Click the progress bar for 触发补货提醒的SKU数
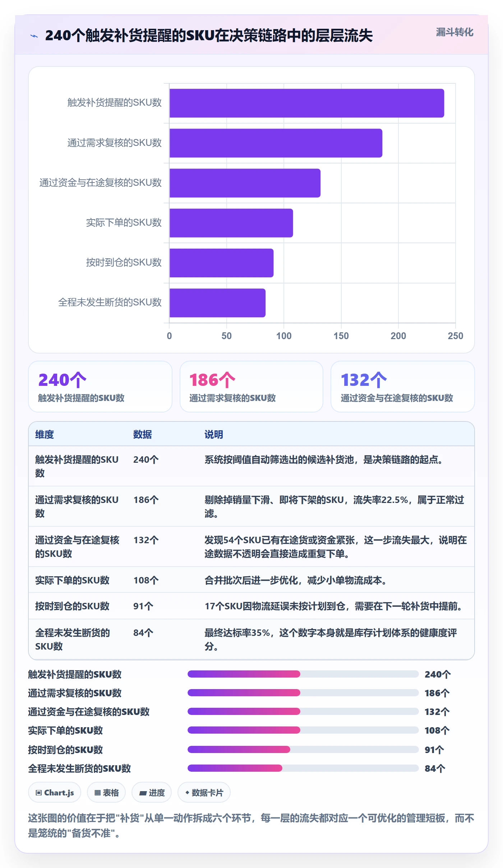Viewport: 503px width, 868px height. pyautogui.click(x=303, y=674)
